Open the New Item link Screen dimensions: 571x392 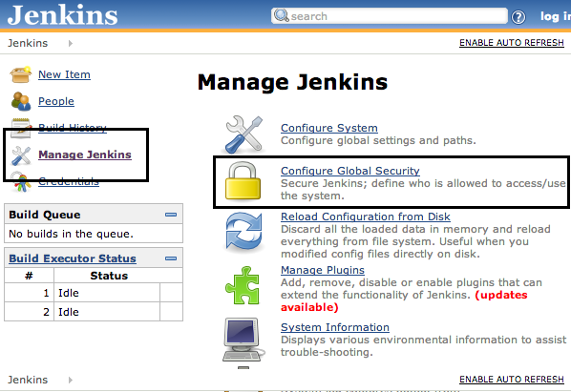point(65,74)
